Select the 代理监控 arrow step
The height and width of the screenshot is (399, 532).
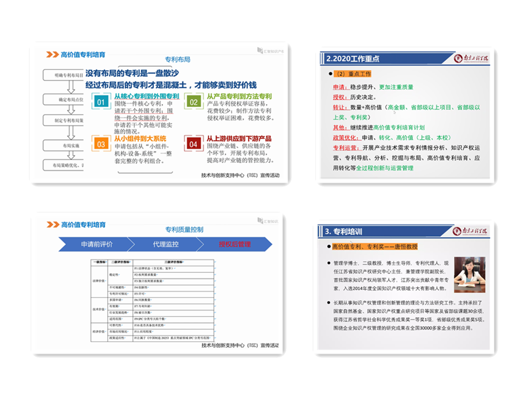pyautogui.click(x=166, y=244)
